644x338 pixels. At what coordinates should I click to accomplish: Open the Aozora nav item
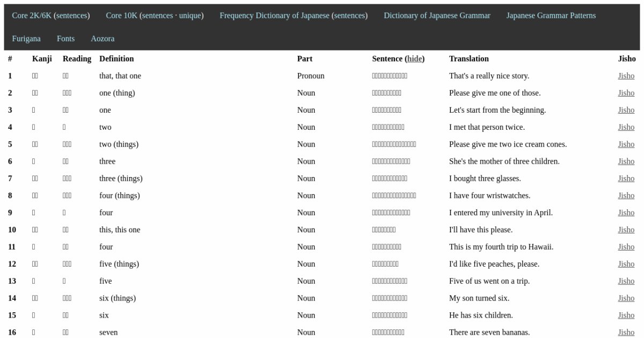point(103,39)
